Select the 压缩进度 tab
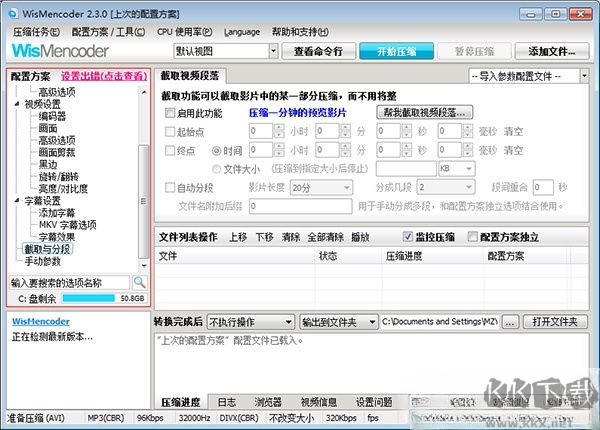 pos(181,402)
